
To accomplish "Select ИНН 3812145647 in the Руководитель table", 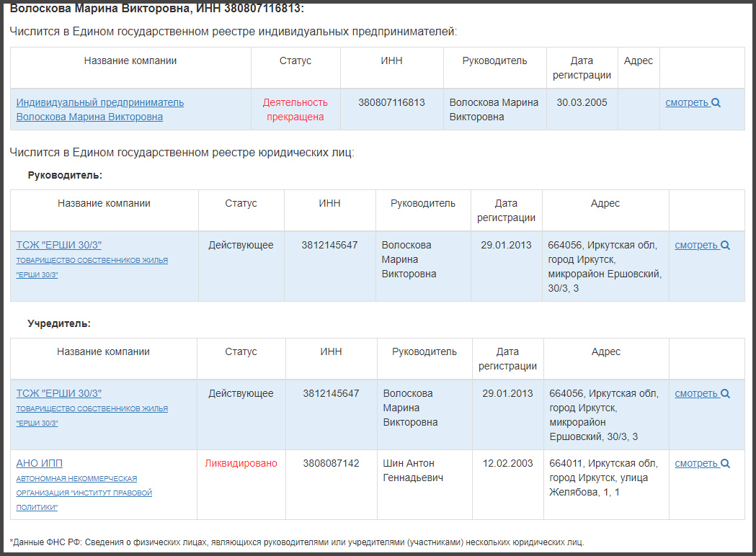I will [330, 246].
